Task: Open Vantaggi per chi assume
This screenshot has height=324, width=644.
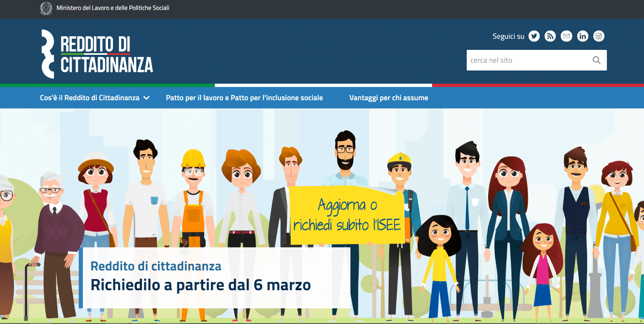Action: [x=388, y=98]
